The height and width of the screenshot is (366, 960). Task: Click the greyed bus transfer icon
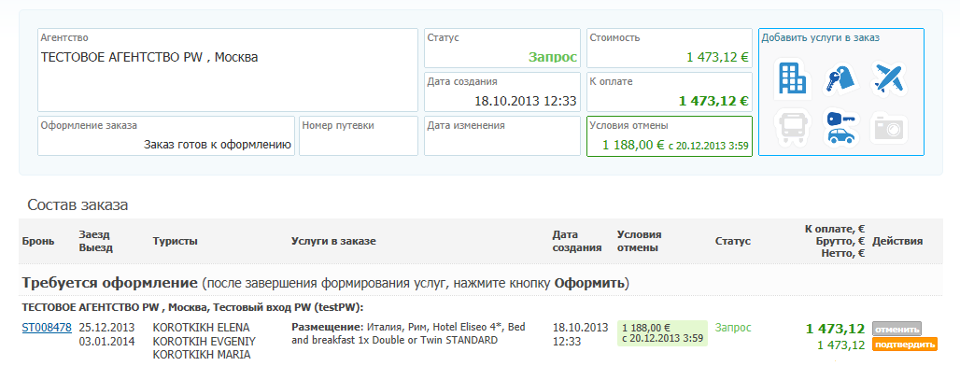[792, 127]
